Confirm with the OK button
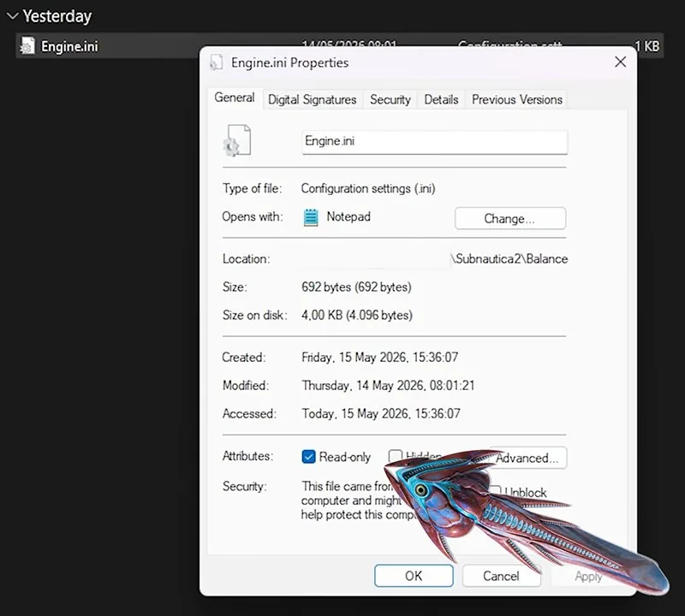This screenshot has width=685, height=616. click(414, 576)
